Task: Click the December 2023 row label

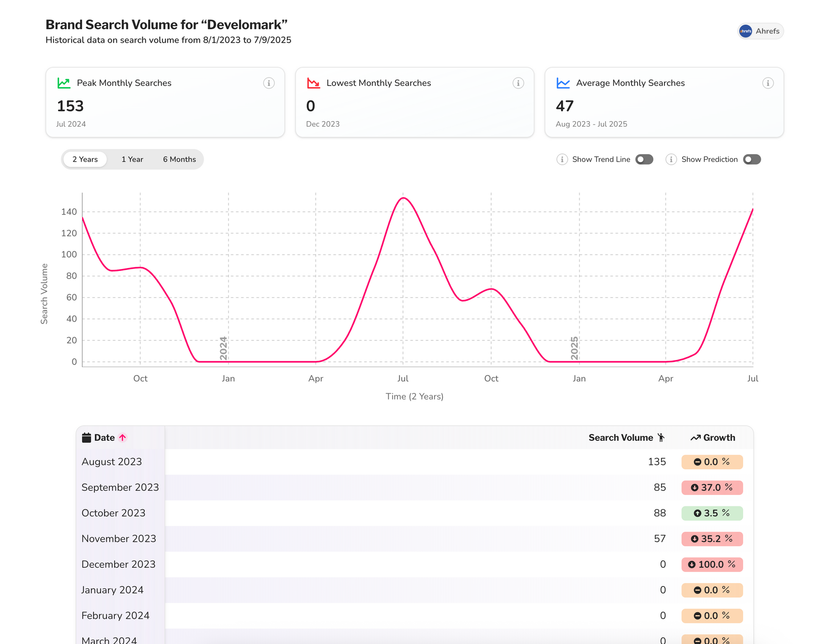Action: [x=119, y=564]
